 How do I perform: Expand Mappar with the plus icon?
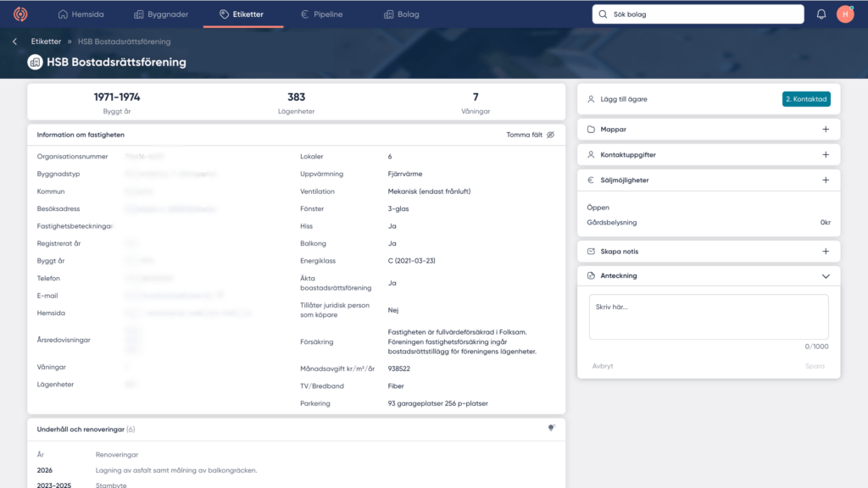826,130
